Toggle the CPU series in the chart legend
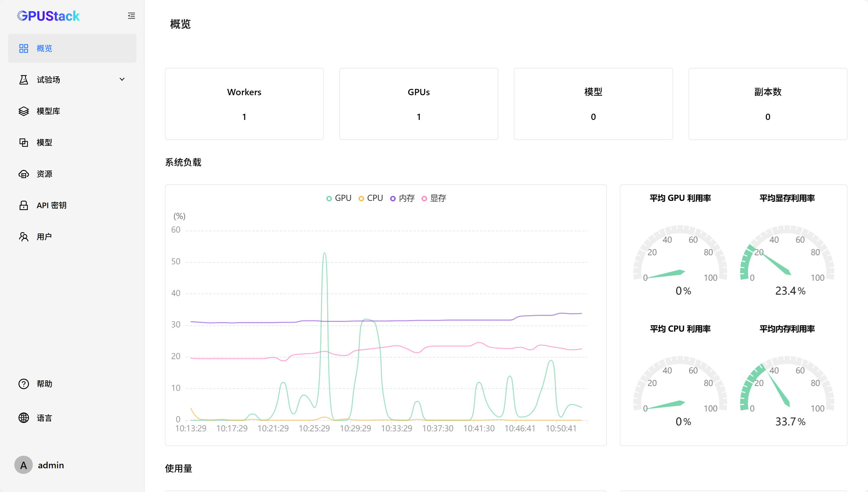868x492 pixels. 371,198
